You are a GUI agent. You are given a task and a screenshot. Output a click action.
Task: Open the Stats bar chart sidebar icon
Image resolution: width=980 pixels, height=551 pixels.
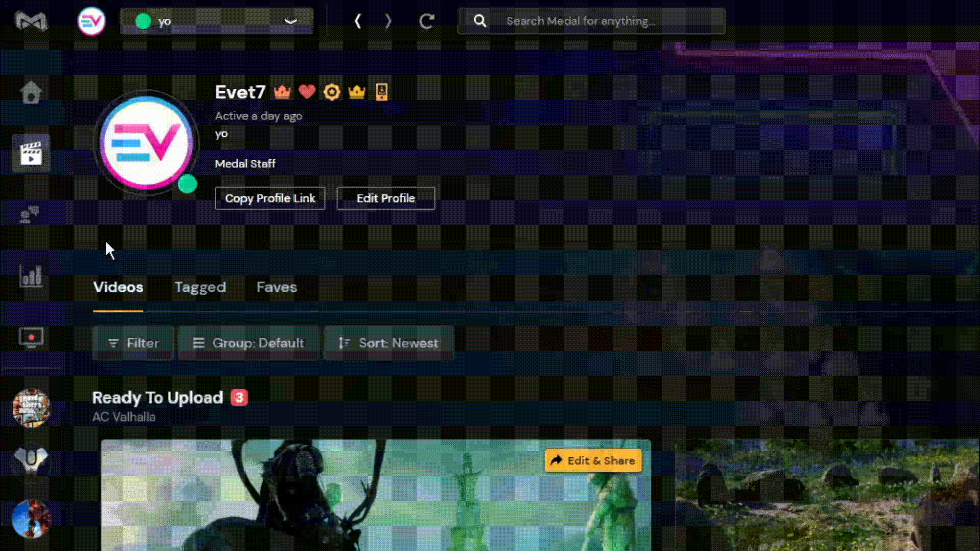click(31, 276)
